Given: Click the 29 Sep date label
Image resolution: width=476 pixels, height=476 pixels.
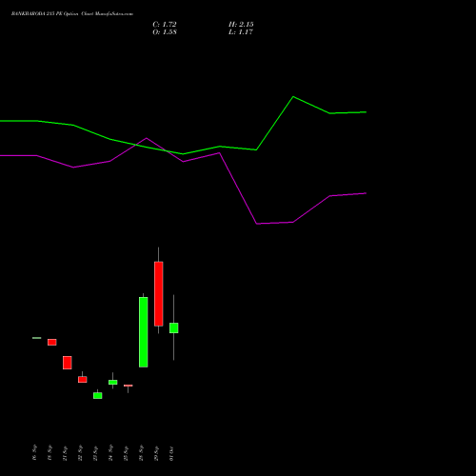Looking at the screenshot, I should coord(156,453).
